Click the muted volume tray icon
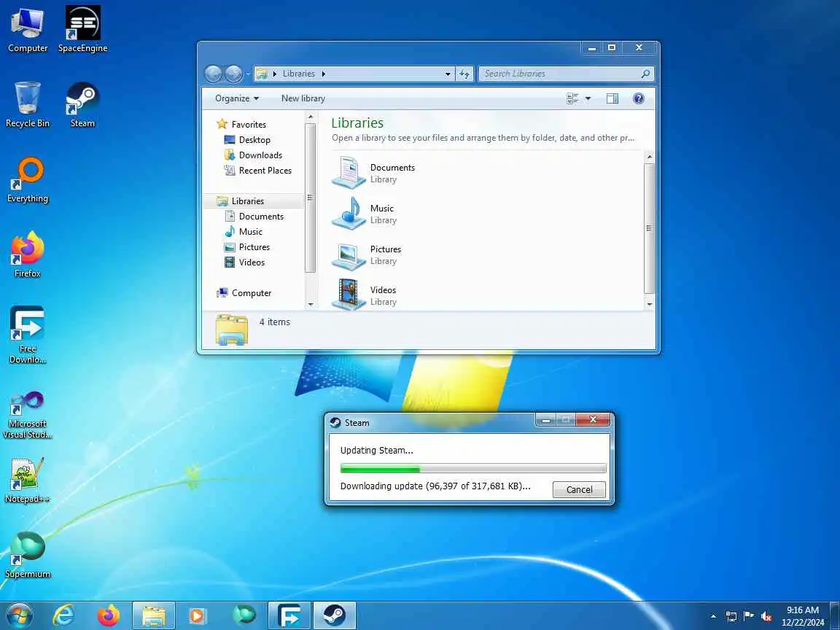 coord(766,616)
